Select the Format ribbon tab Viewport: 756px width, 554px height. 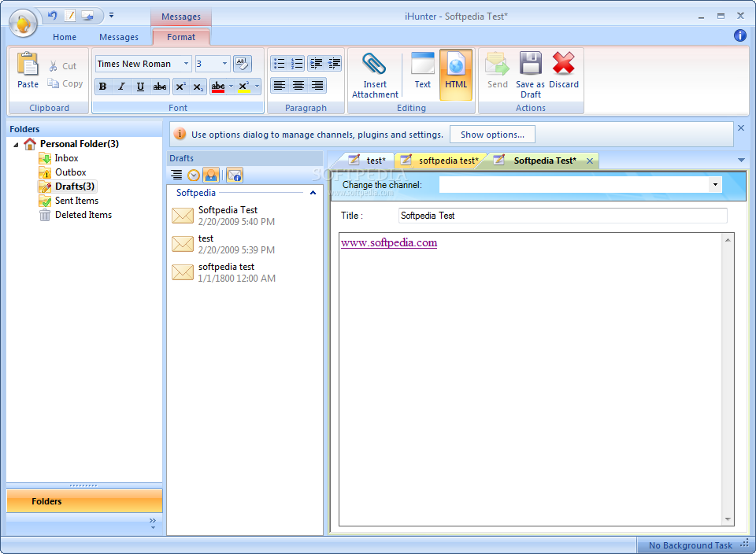[x=181, y=37]
